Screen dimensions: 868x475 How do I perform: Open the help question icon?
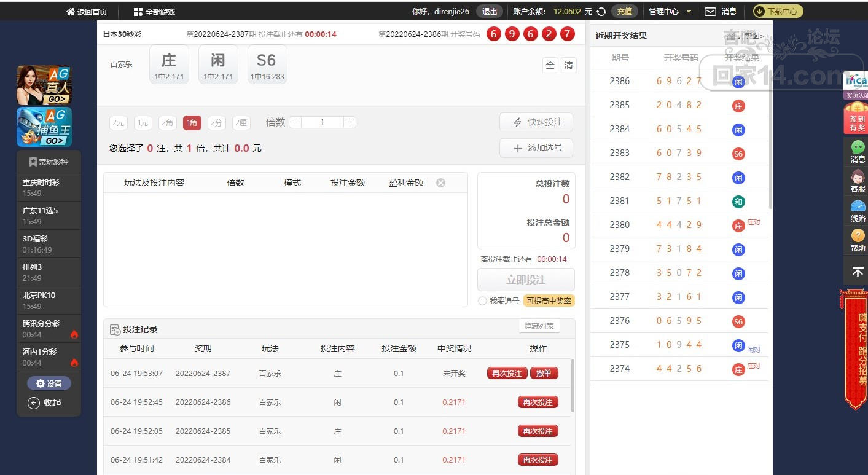coord(858,240)
